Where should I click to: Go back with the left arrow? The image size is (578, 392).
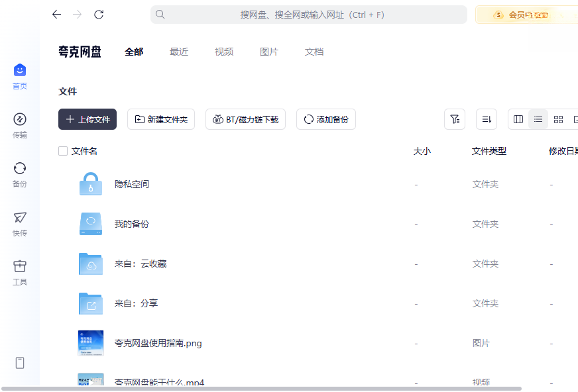click(56, 15)
